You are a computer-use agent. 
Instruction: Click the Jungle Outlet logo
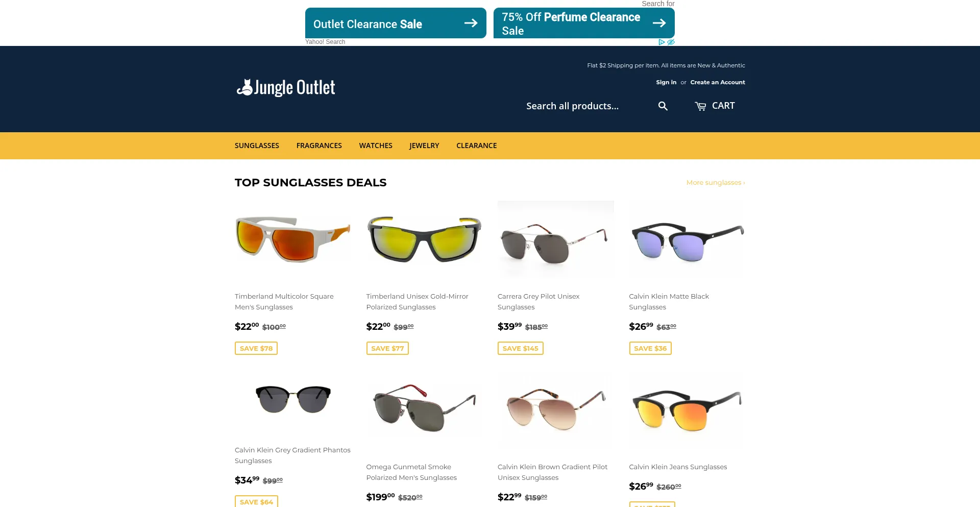tap(286, 88)
